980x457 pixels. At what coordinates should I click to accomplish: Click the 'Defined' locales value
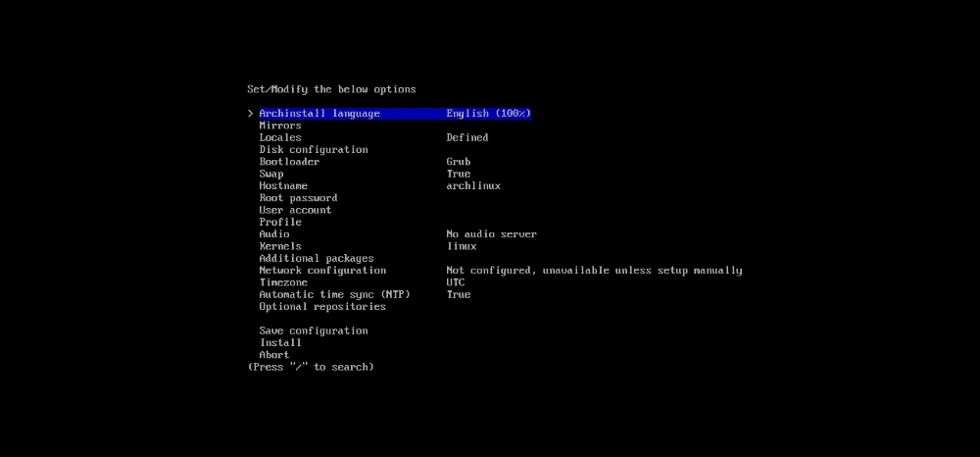click(x=467, y=137)
